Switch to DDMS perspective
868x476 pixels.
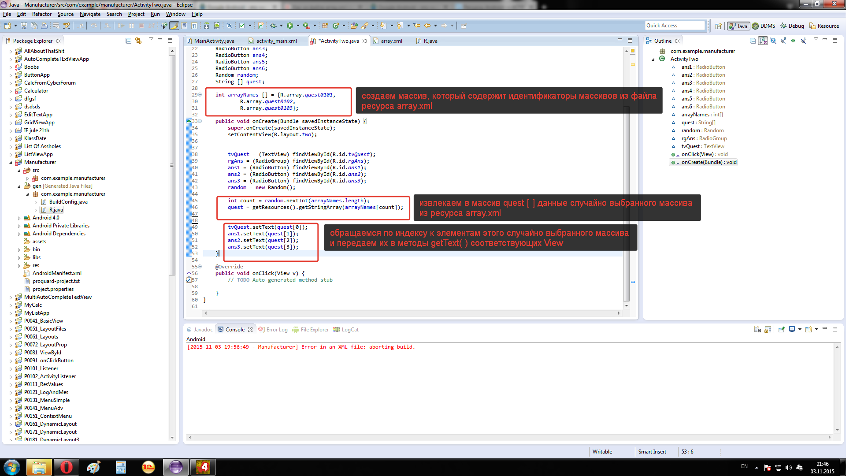[764, 26]
